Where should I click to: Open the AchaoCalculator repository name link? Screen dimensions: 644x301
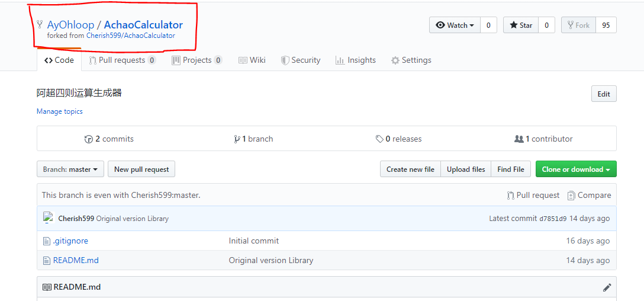click(x=143, y=25)
